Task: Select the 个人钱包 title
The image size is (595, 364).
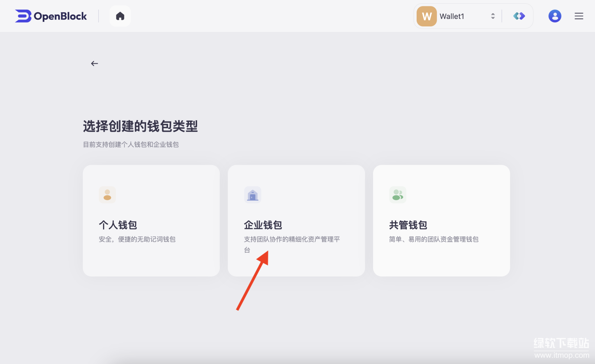Action: pos(118,225)
